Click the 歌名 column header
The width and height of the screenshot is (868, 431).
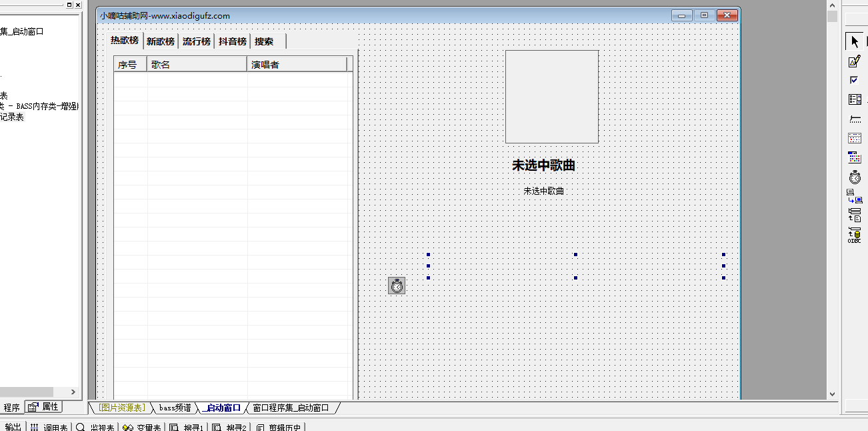pos(197,65)
